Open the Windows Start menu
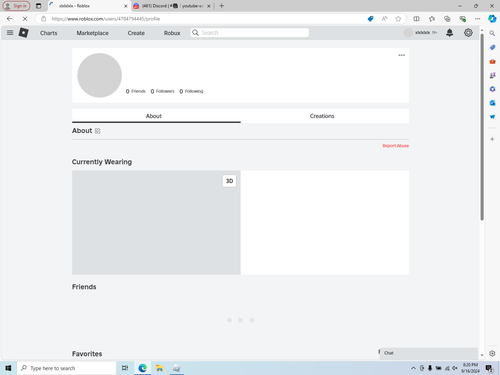This screenshot has height=375, width=500. pyautogui.click(x=8, y=368)
